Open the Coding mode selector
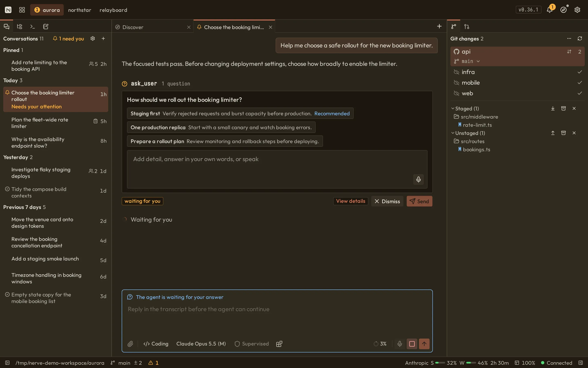This screenshot has height=368, width=588. [x=156, y=344]
